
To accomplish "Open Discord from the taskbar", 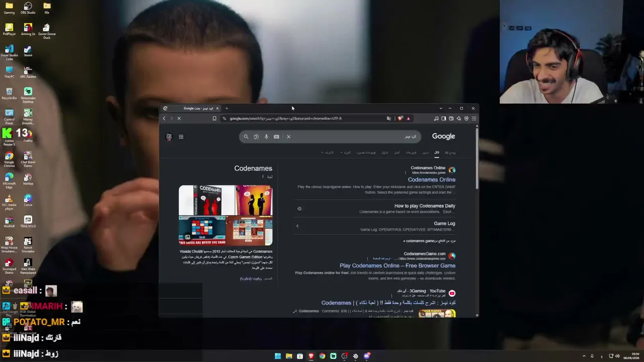I will 367,356.
